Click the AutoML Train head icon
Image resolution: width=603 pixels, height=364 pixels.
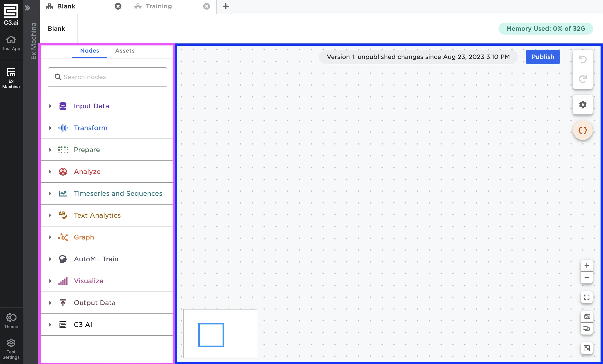(63, 259)
